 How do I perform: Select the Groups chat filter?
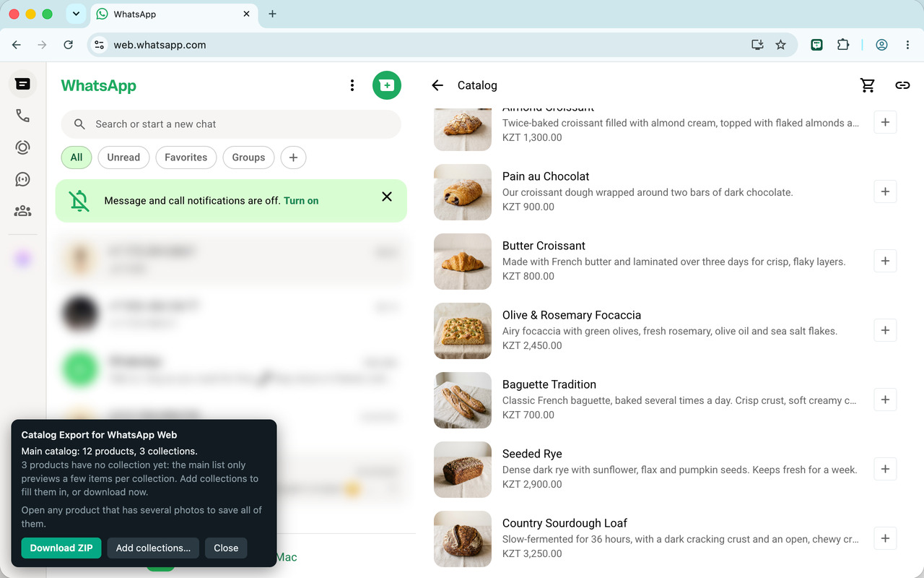[x=248, y=158]
